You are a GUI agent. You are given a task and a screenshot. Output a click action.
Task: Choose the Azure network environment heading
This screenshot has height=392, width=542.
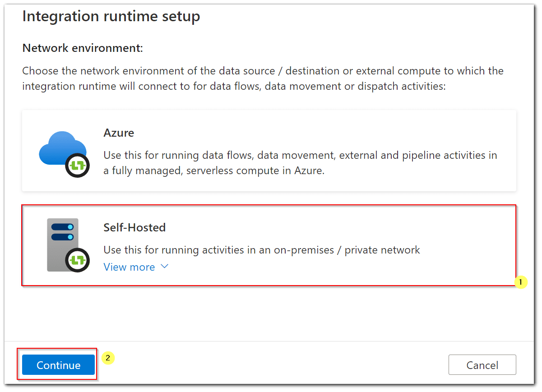click(119, 133)
